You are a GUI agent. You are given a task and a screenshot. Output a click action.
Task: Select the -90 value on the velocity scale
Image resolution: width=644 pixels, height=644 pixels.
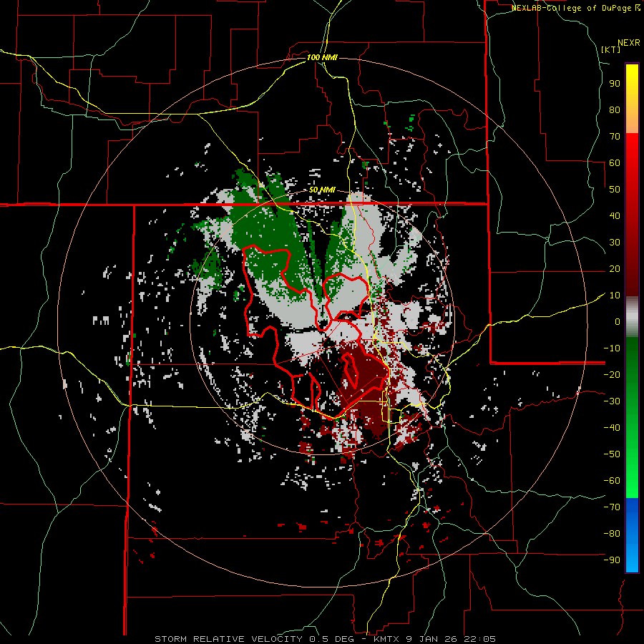coord(612,560)
